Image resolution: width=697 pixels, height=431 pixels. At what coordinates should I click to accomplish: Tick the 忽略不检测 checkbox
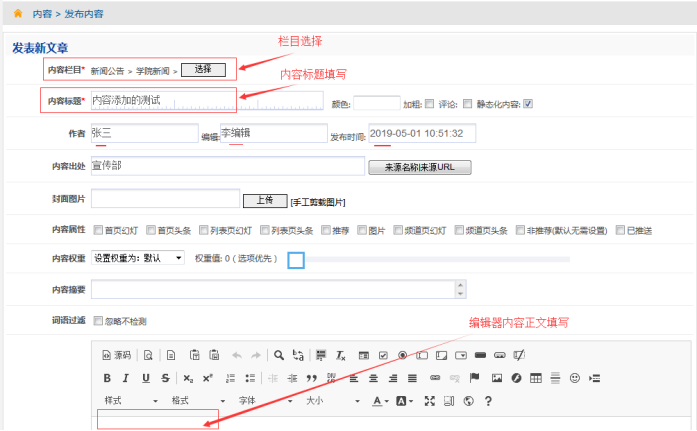98,321
